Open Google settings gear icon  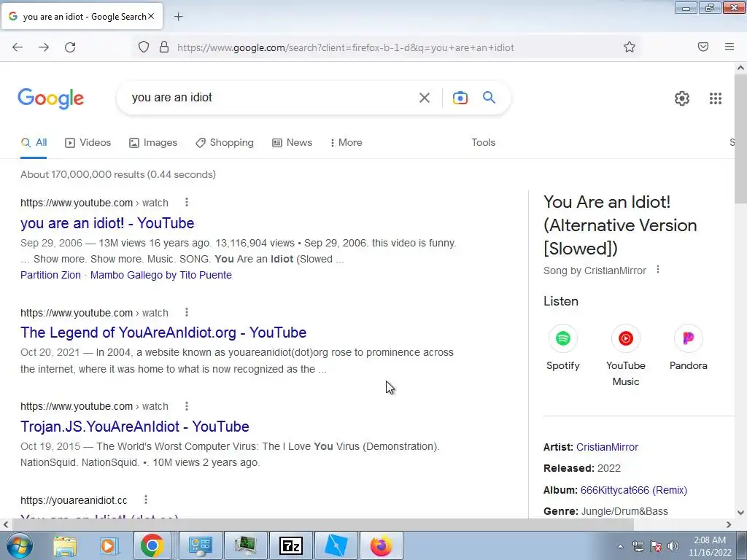click(x=682, y=98)
